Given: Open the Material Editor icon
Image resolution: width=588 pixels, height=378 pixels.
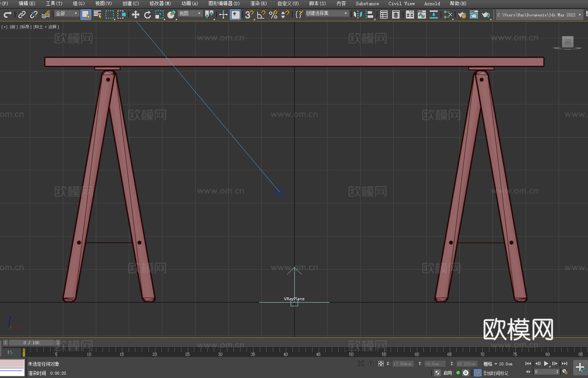Looking at the screenshot, I should tap(448, 14).
